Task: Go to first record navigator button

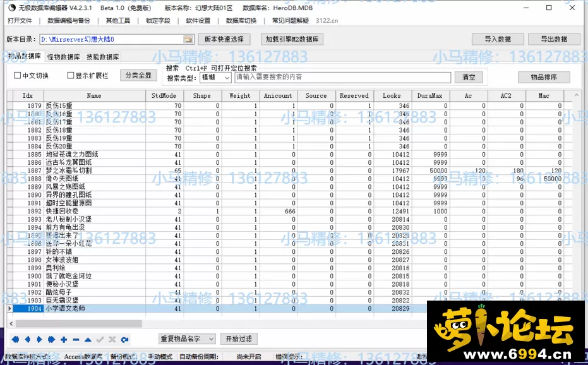Action: [15, 340]
